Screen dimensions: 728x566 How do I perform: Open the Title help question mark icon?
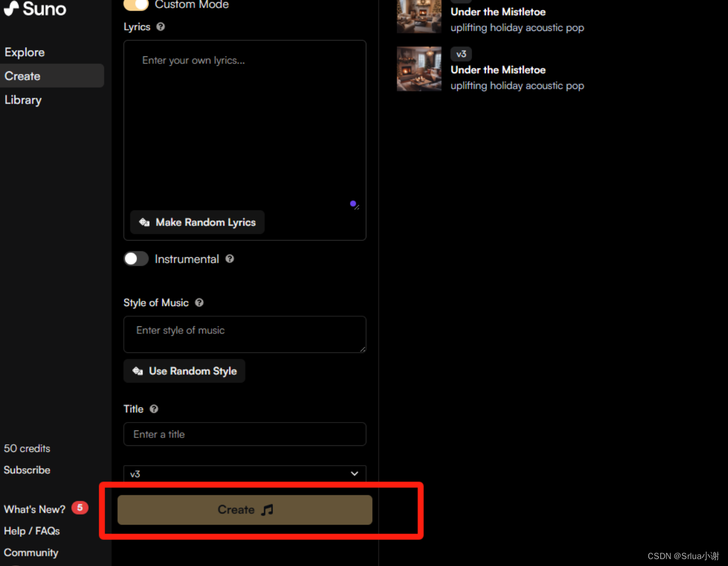tap(154, 409)
